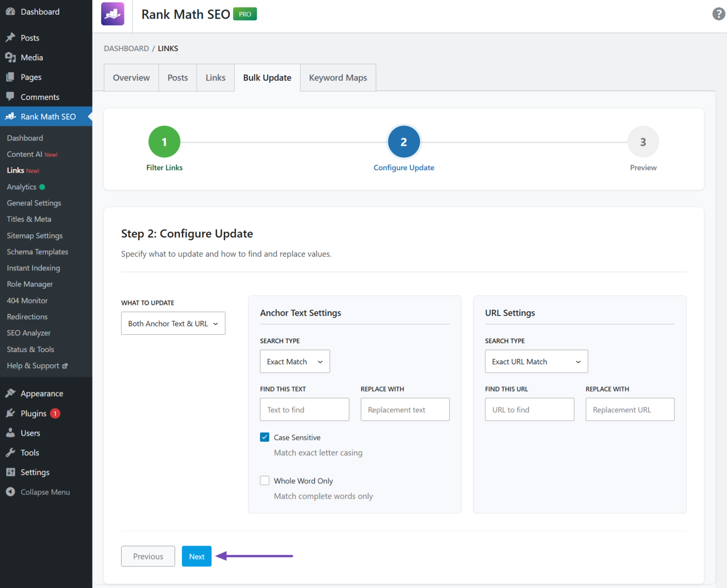The height and width of the screenshot is (588, 727).
Task: Open the help question mark icon
Action: 718,14
